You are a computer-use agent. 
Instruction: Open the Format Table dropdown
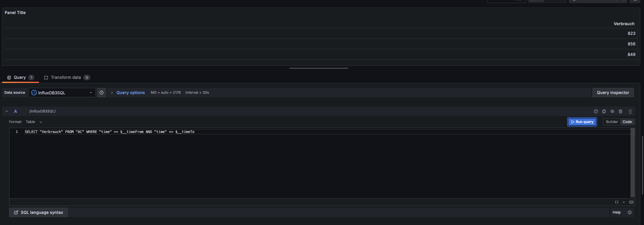pos(34,122)
